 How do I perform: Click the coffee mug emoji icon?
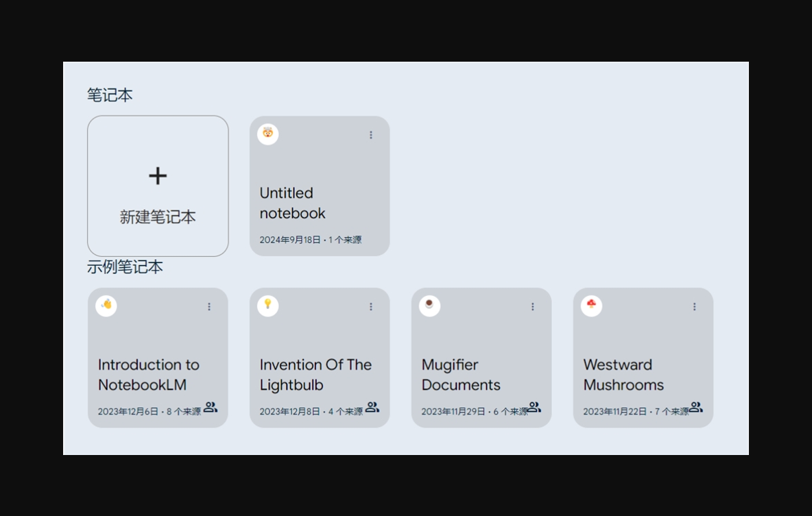(429, 306)
